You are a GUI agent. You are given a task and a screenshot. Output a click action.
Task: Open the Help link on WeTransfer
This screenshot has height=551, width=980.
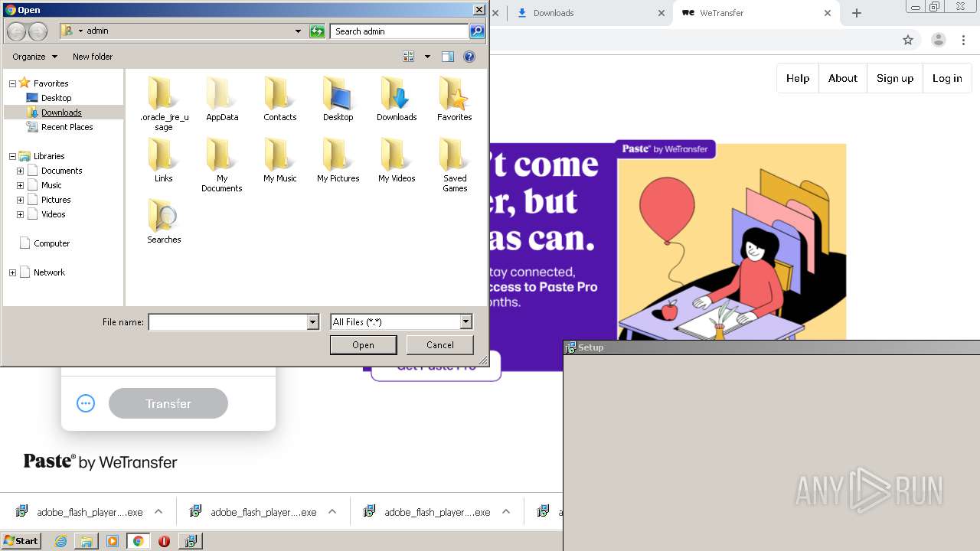798,78
